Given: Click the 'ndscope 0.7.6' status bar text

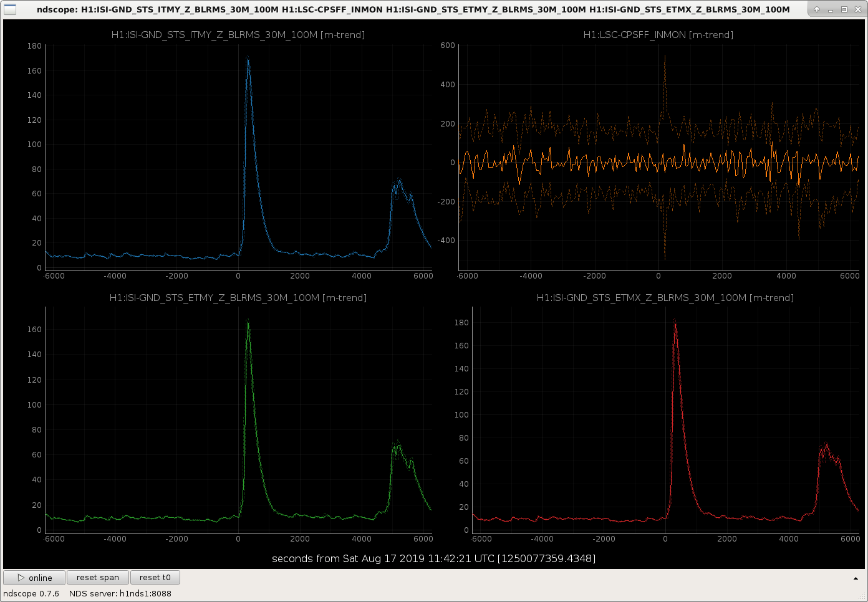Looking at the screenshot, I should pyautogui.click(x=31, y=593).
